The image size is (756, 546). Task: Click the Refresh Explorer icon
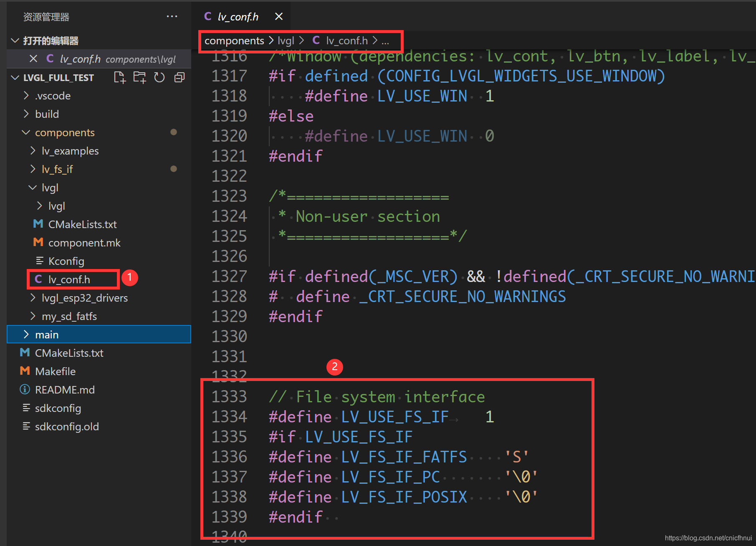click(x=159, y=77)
